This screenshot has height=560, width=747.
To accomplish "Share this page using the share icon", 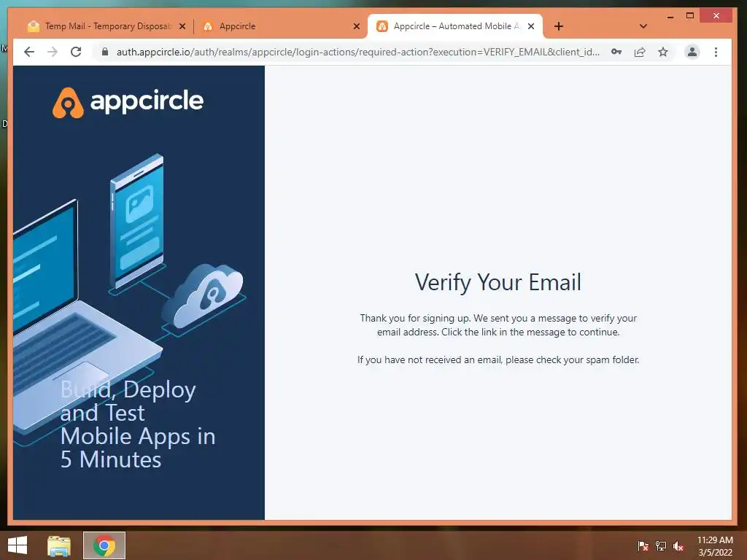I will click(640, 52).
